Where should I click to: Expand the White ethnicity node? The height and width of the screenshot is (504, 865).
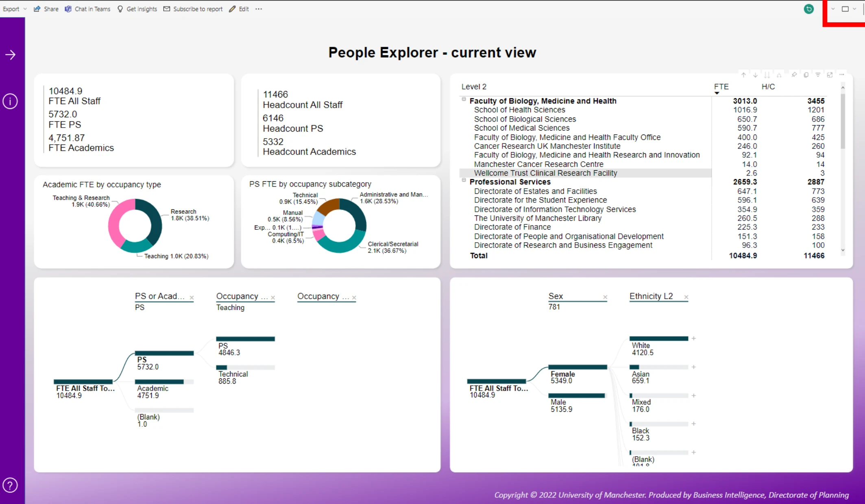coord(693,338)
